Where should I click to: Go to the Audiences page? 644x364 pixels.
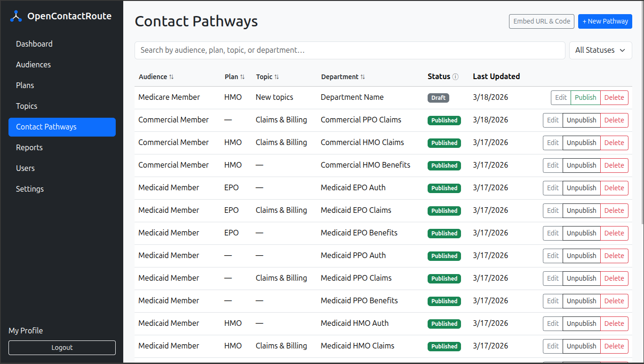33,65
